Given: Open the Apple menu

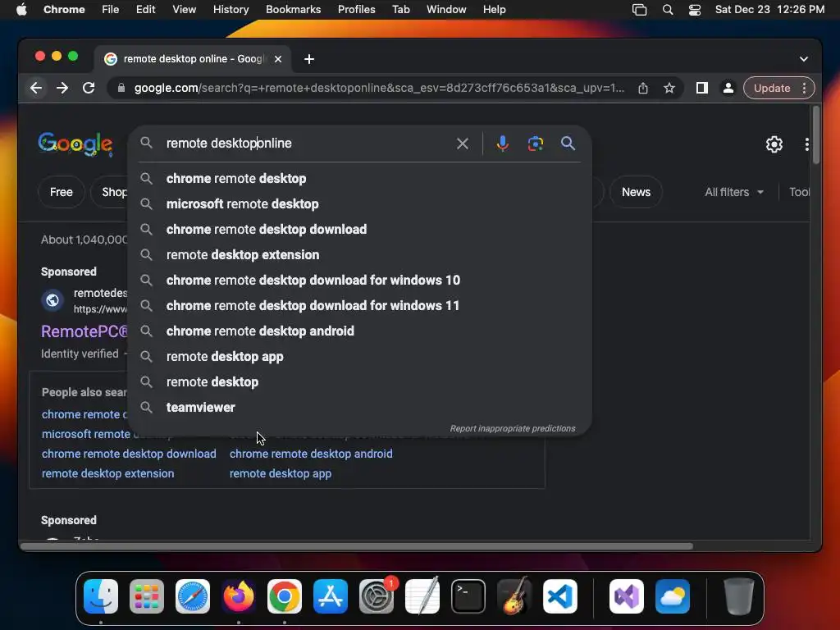Looking at the screenshot, I should tap(21, 10).
